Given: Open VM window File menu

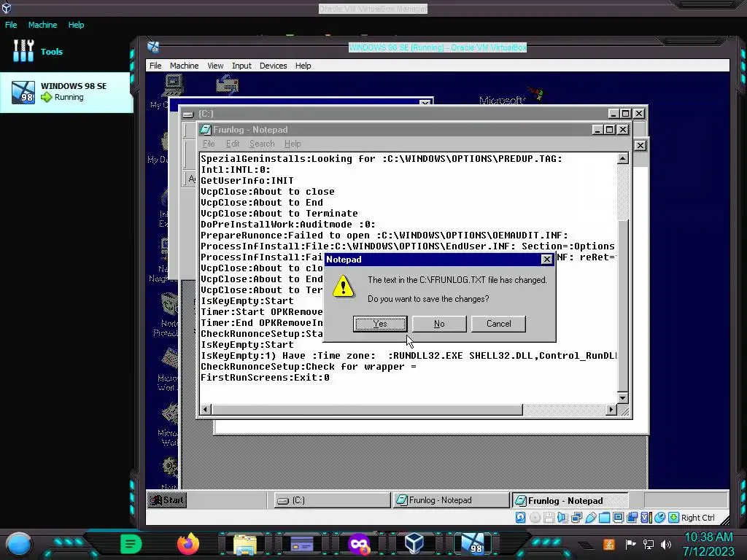Looking at the screenshot, I should [155, 66].
